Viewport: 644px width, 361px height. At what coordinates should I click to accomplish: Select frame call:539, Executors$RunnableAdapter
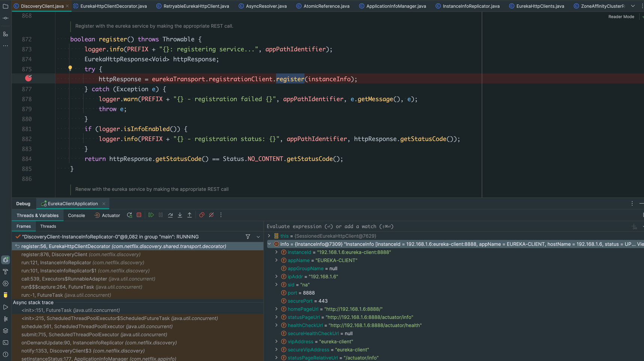tap(138, 279)
